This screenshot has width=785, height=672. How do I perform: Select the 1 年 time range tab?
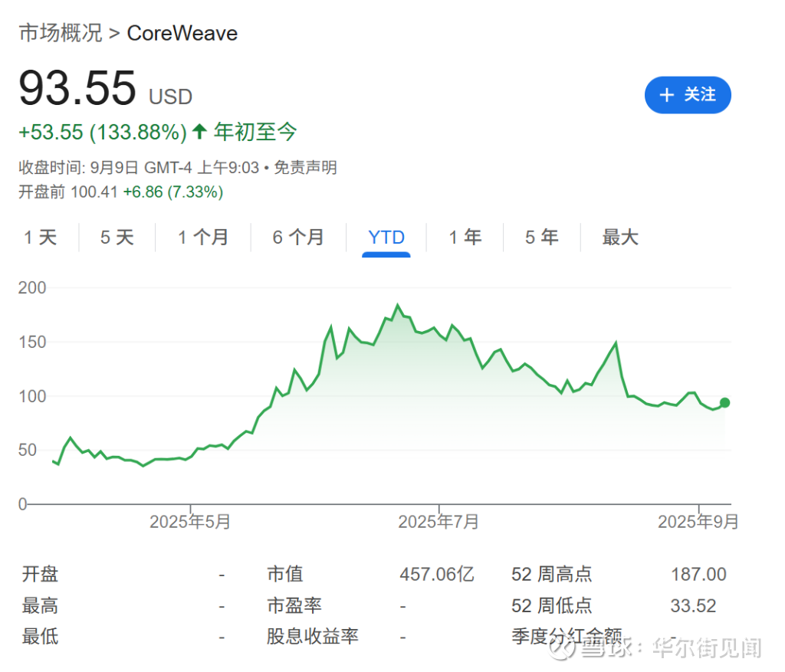coord(465,238)
